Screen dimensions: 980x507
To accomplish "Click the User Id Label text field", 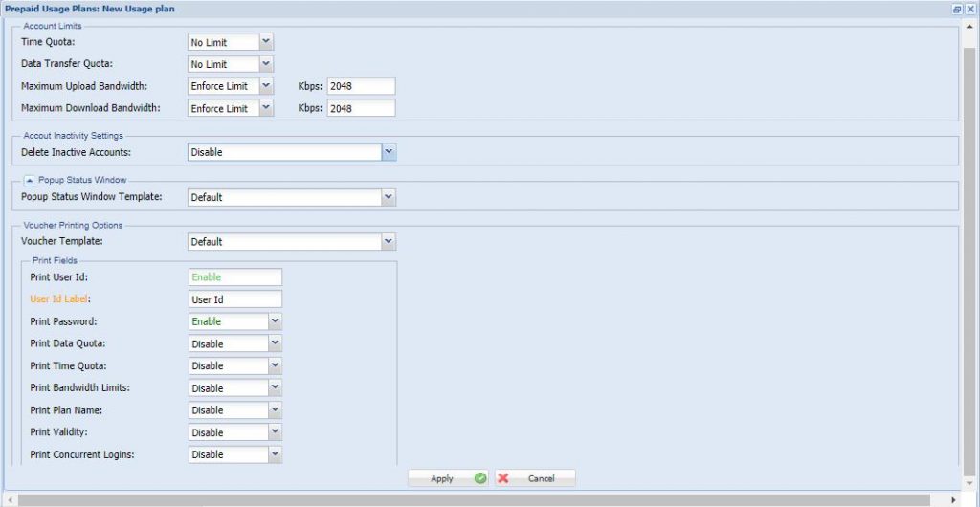I will (234, 299).
